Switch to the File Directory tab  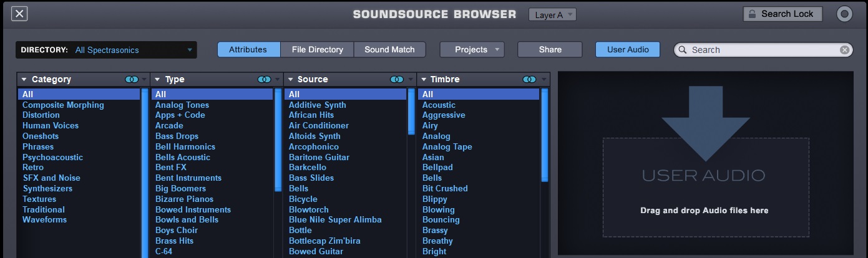pos(317,49)
